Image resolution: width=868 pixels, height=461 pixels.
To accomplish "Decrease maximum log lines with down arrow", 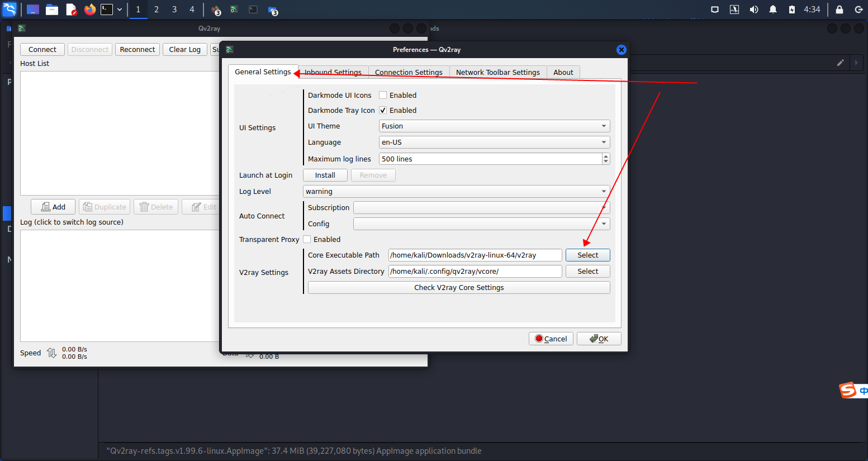I will click(x=606, y=162).
